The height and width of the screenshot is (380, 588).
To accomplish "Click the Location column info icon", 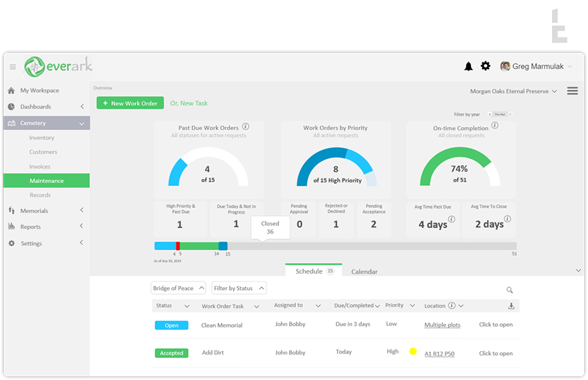I will click(x=452, y=305).
